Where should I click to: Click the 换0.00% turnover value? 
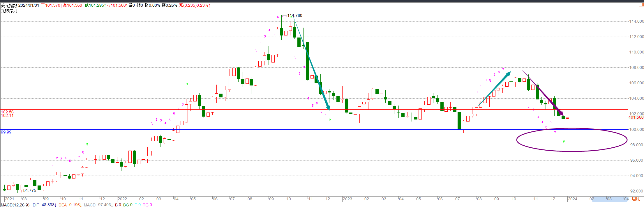coord(152,6)
